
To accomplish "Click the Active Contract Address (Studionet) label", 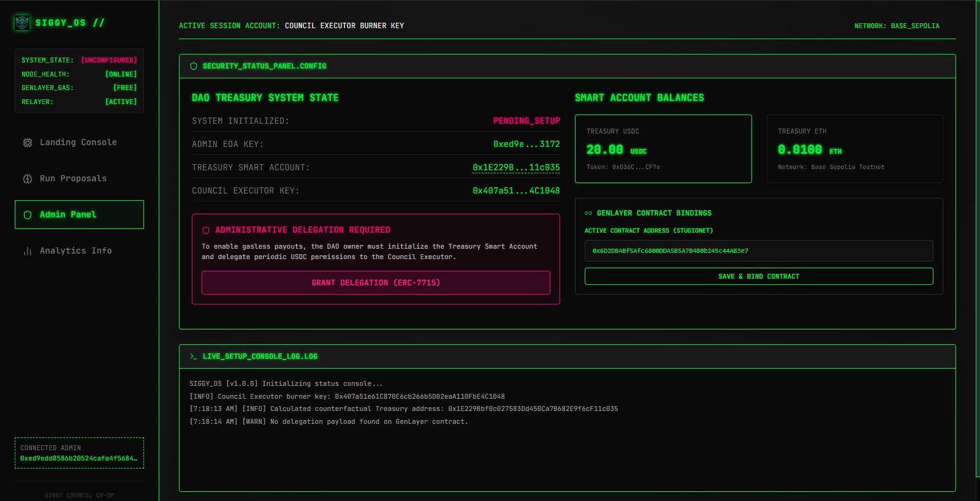I will coord(648,231).
